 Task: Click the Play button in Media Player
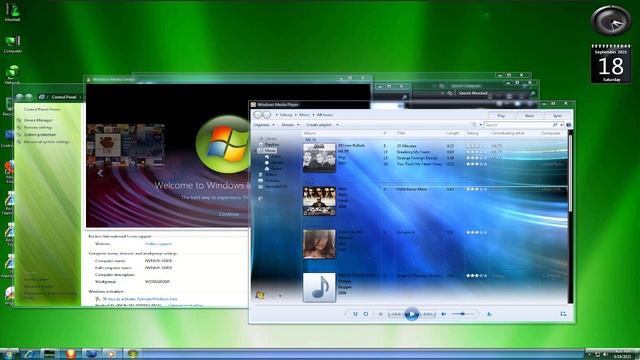point(412,314)
